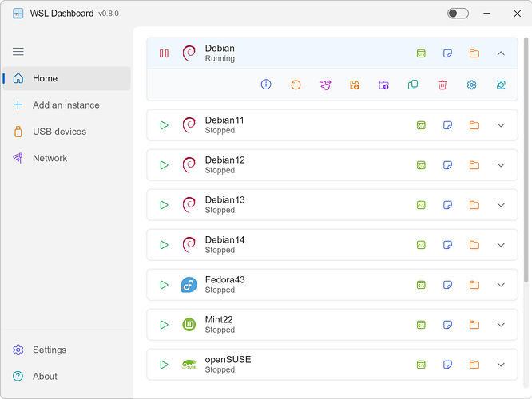Expand the Fedora43 instance row

point(501,285)
